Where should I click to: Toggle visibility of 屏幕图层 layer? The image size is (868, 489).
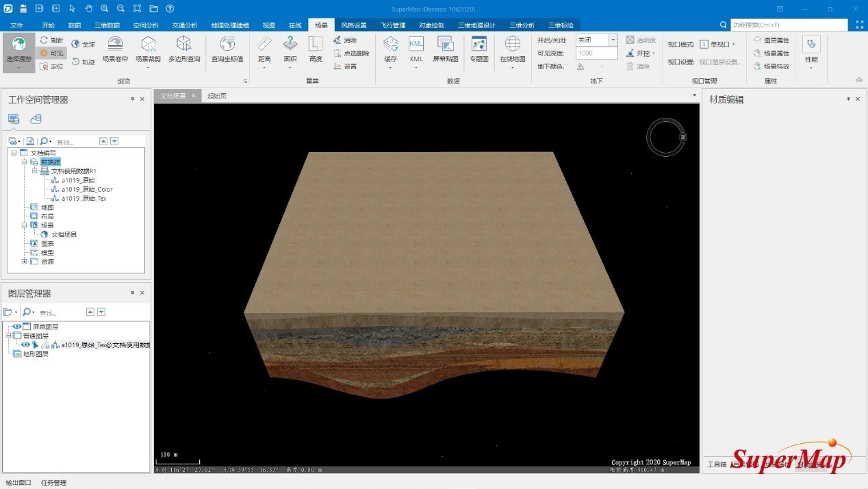coord(17,327)
